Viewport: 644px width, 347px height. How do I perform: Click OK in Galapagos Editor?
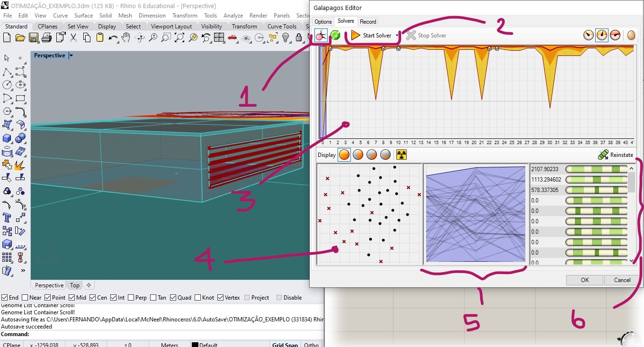pyautogui.click(x=585, y=280)
